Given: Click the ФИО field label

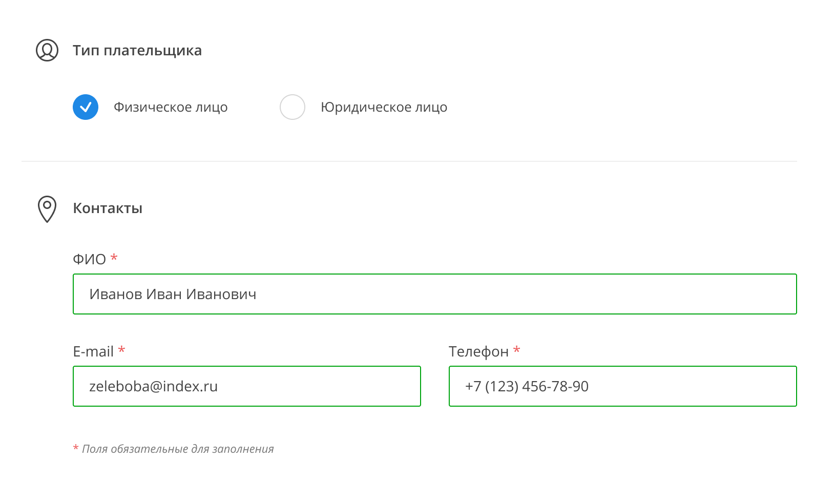Looking at the screenshot, I should 89,259.
